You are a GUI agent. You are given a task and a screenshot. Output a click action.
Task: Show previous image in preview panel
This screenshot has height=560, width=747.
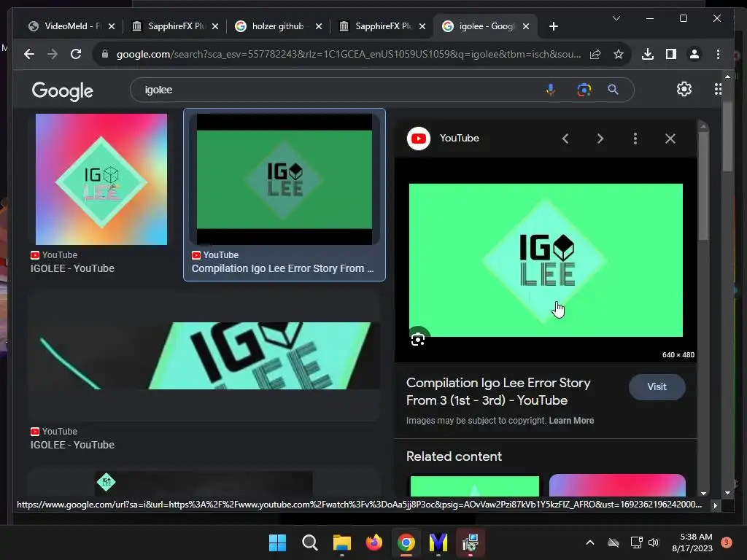(x=565, y=139)
